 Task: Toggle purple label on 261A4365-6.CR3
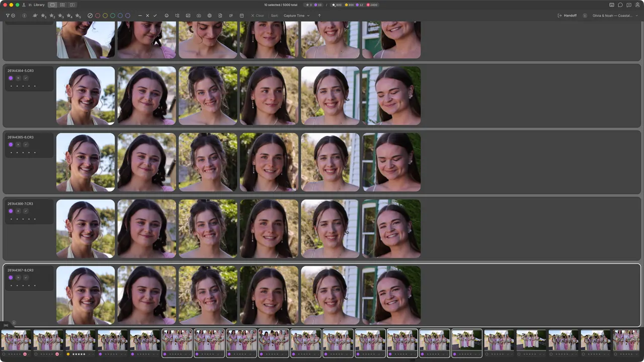(11, 144)
